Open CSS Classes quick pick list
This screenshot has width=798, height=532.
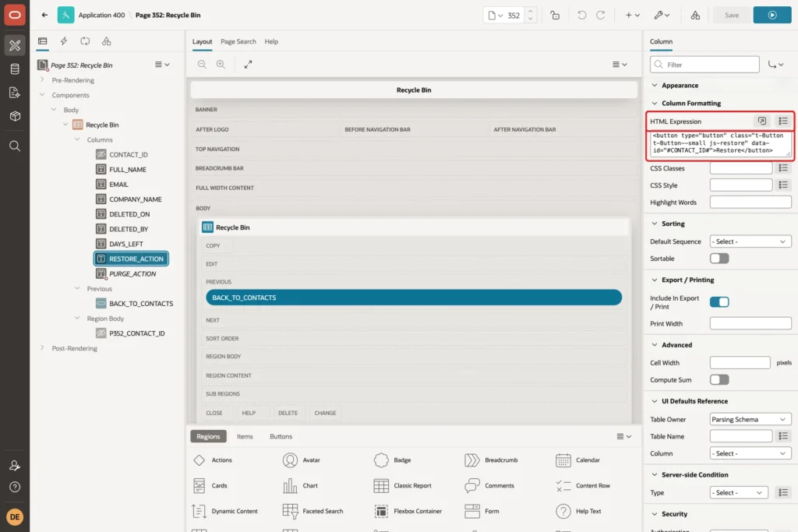tap(783, 167)
